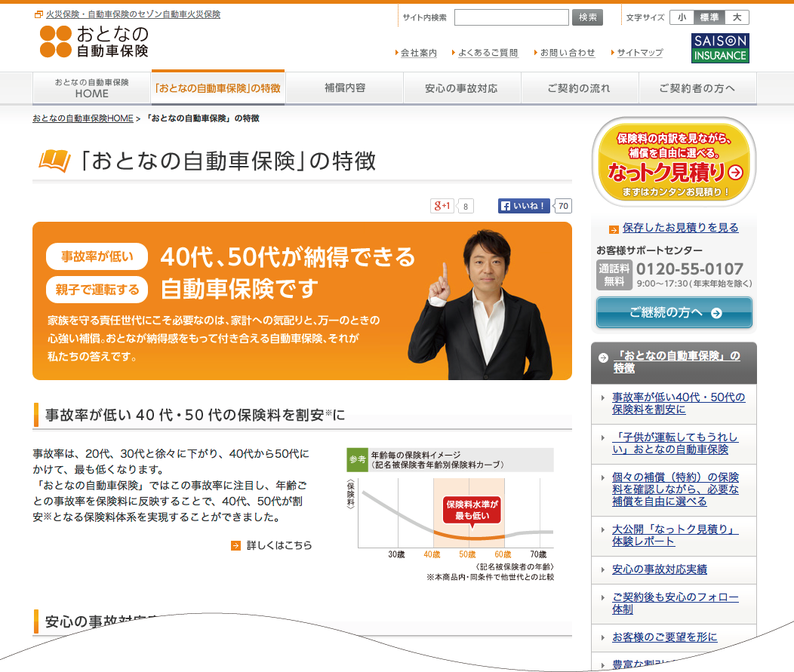Click the arrow before 大公開「なっトク見積り」 sidebar link
This screenshot has height=672, width=794.
(x=602, y=529)
